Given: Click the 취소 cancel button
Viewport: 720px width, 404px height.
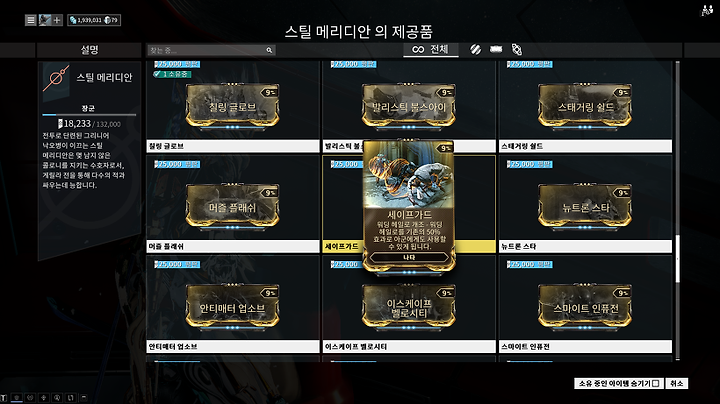Looking at the screenshot, I should coord(676,383).
